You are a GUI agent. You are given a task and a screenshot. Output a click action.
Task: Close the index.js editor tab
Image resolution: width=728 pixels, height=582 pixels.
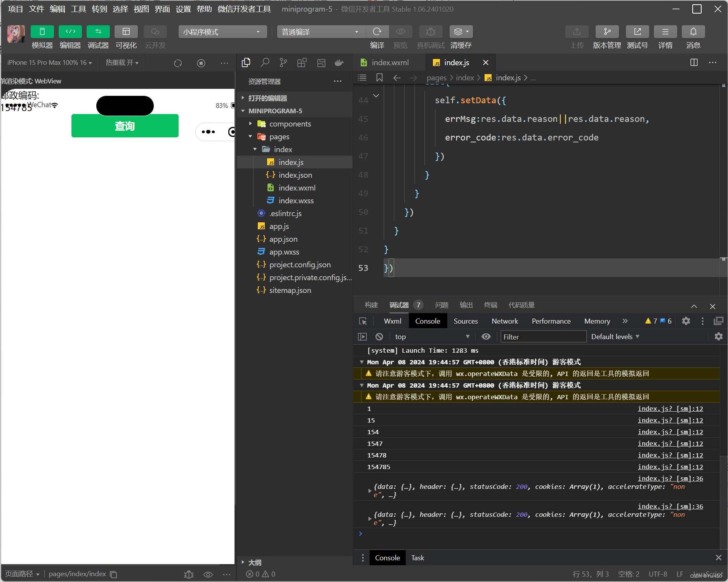click(486, 62)
